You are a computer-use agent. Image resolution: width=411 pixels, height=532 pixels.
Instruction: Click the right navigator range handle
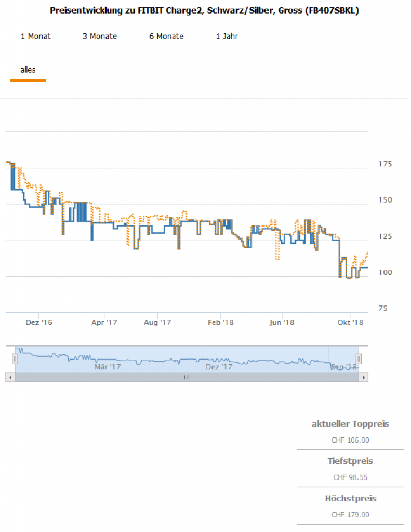tap(359, 358)
